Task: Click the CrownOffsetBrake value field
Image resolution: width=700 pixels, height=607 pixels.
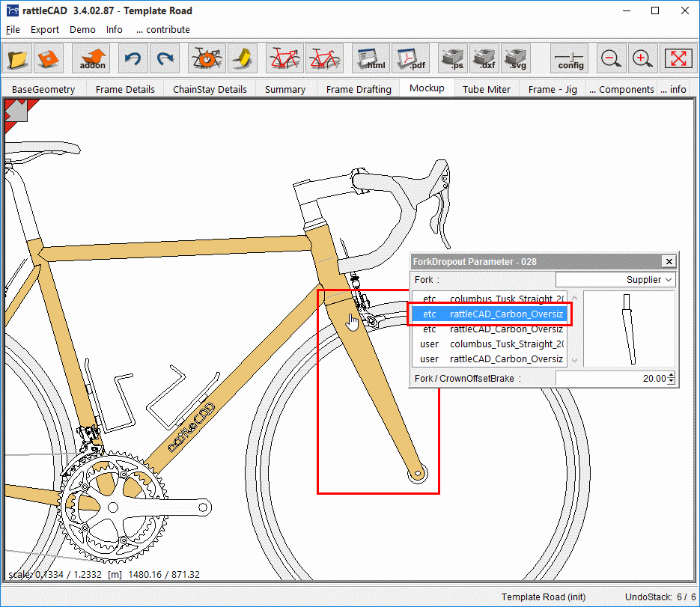Action: pyautogui.click(x=612, y=379)
